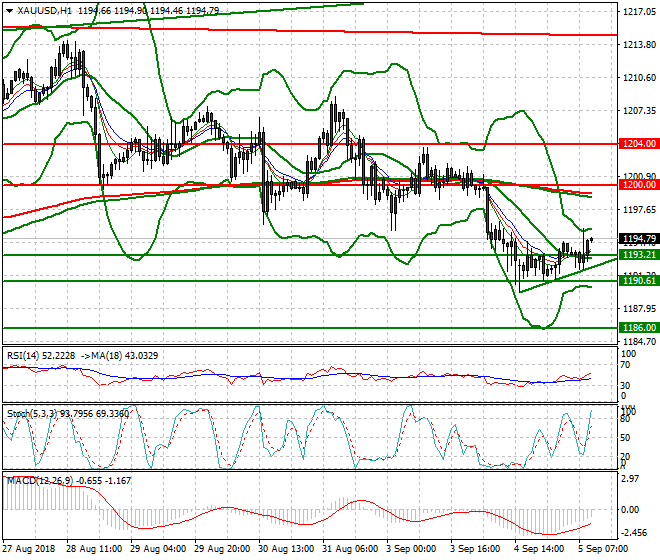Select the RSI scale value 70
The image size is (660, 560).
[625, 365]
